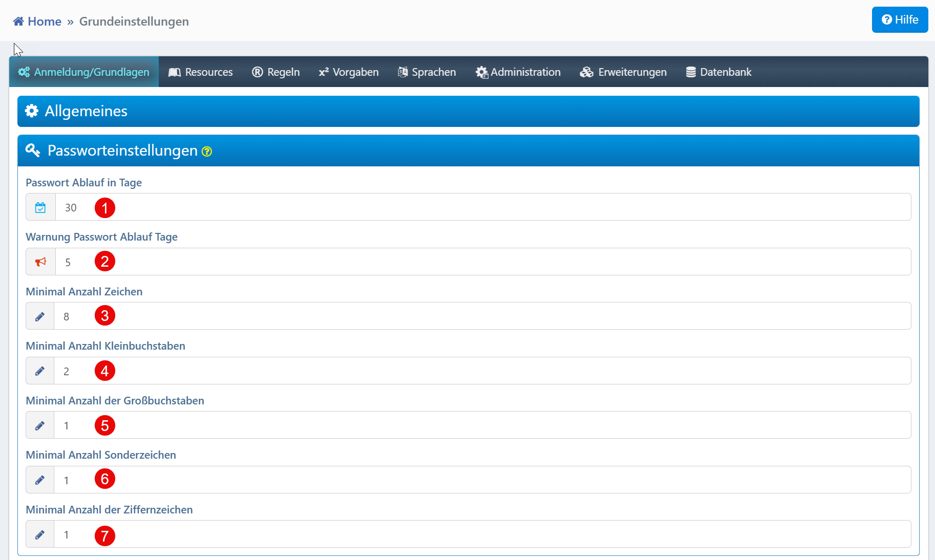This screenshot has width=935, height=560.
Task: Switch to the Regeln tab
Action: tap(276, 72)
